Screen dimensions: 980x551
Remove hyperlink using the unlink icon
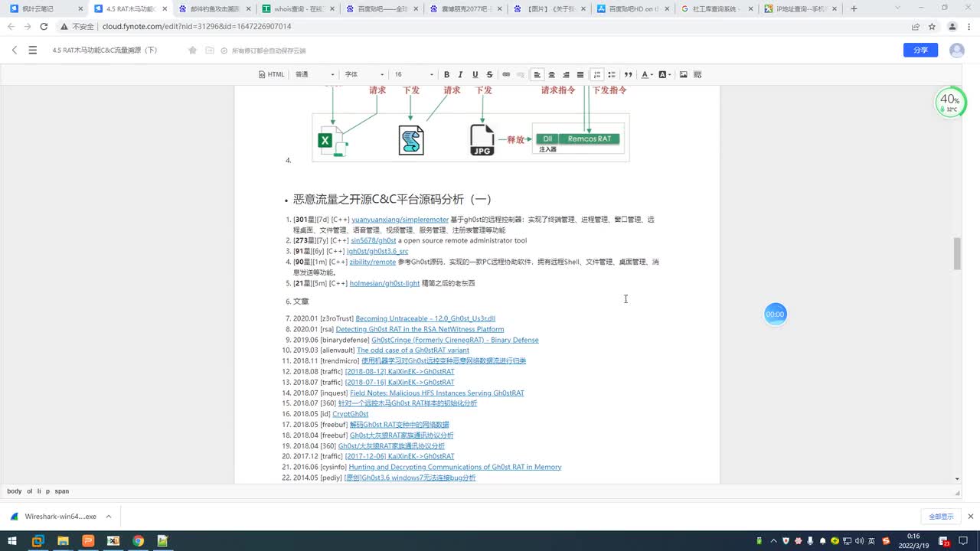click(521, 74)
